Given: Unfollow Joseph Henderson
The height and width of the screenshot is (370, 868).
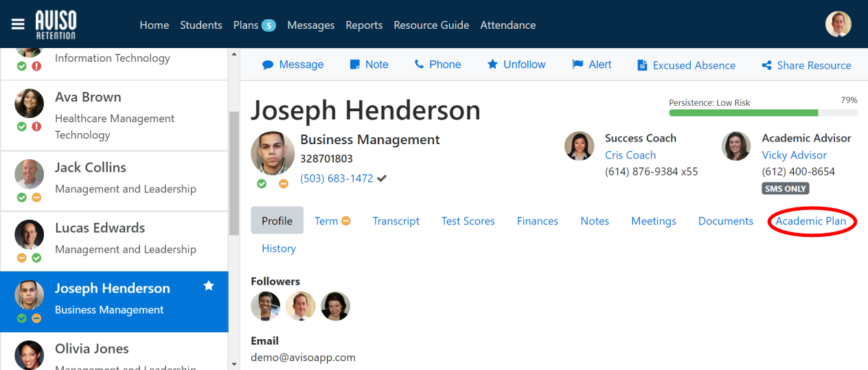Looking at the screenshot, I should click(x=516, y=65).
